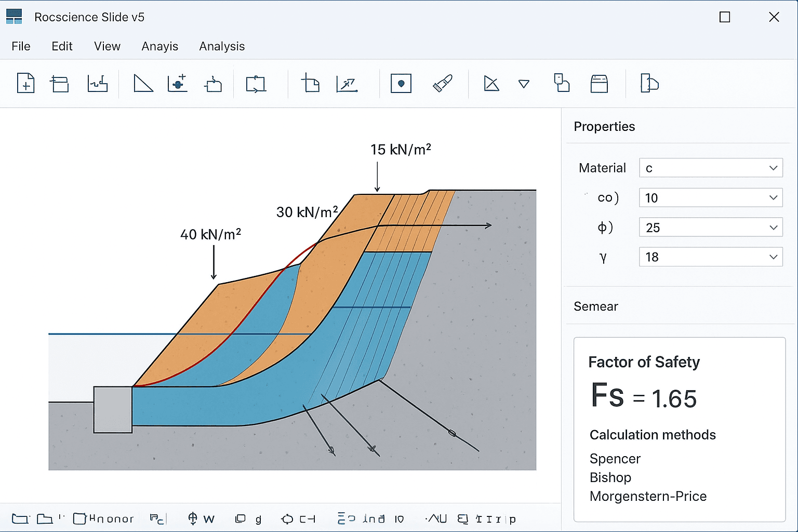
Task: Select the anchor point tool
Action: click(x=401, y=83)
